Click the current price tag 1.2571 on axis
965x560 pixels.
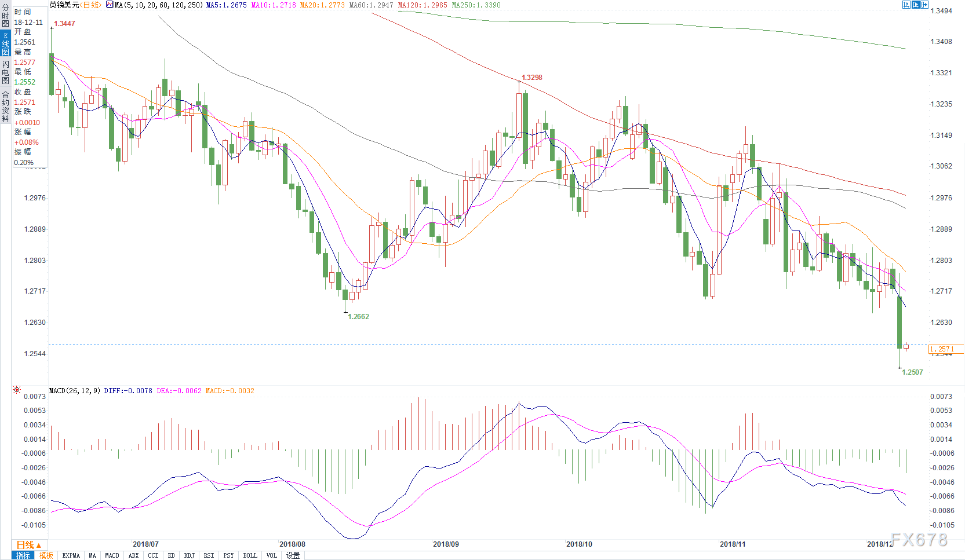coord(946,349)
